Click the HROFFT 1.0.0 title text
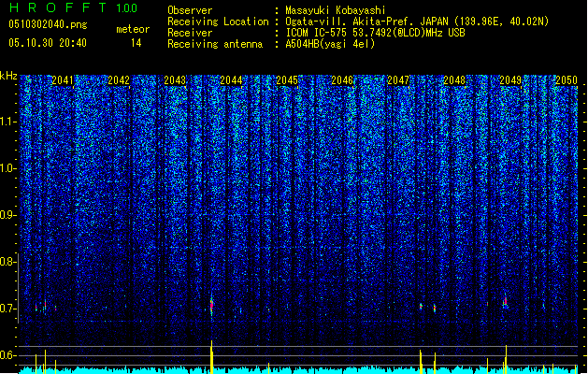 74,7
